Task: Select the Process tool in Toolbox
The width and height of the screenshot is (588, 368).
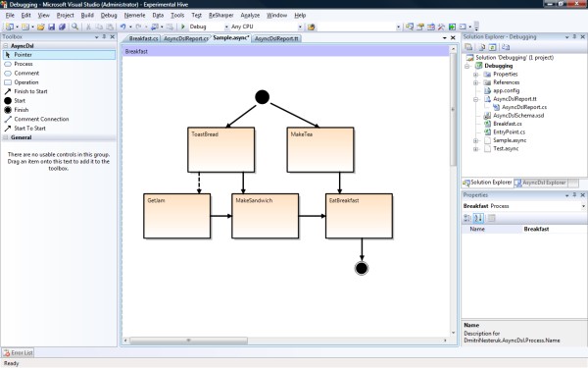Action: coord(23,64)
